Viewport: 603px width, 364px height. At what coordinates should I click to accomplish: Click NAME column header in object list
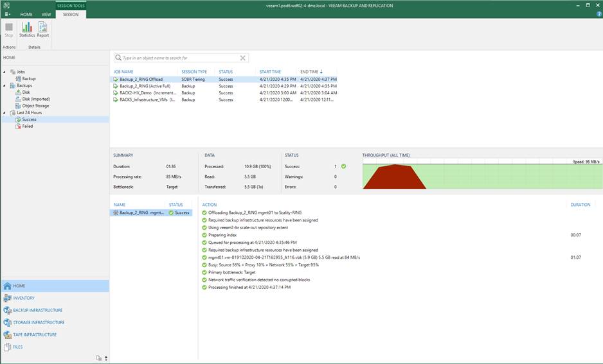pyautogui.click(x=120, y=205)
